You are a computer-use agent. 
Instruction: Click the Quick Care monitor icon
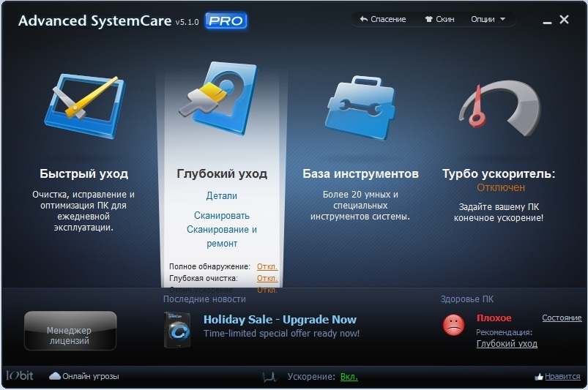pyautogui.click(x=83, y=104)
